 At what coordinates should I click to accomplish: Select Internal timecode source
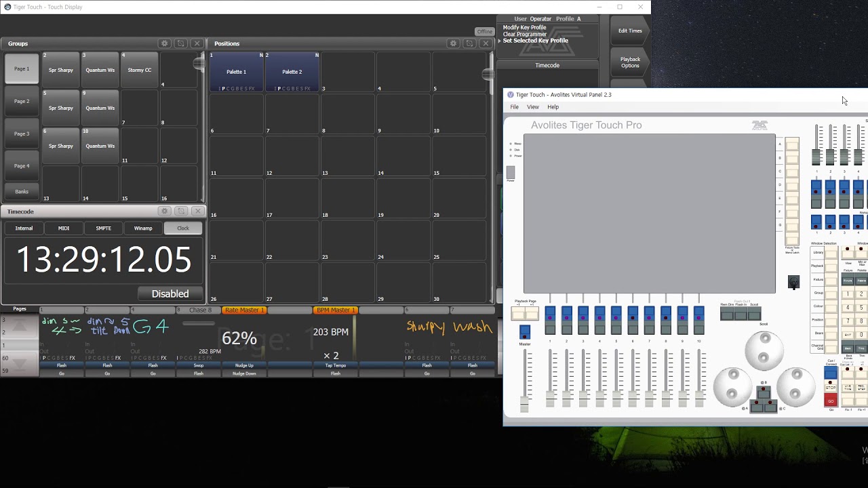click(x=24, y=228)
